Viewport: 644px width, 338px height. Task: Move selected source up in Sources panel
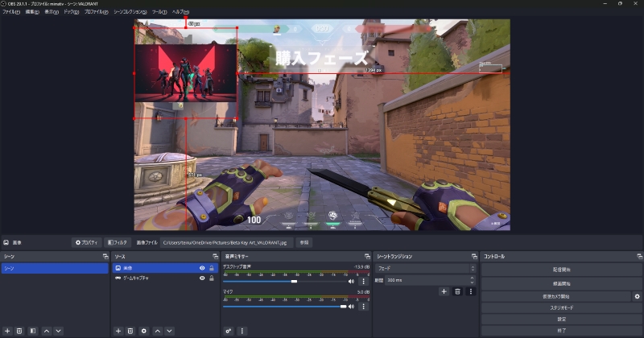[158, 331]
